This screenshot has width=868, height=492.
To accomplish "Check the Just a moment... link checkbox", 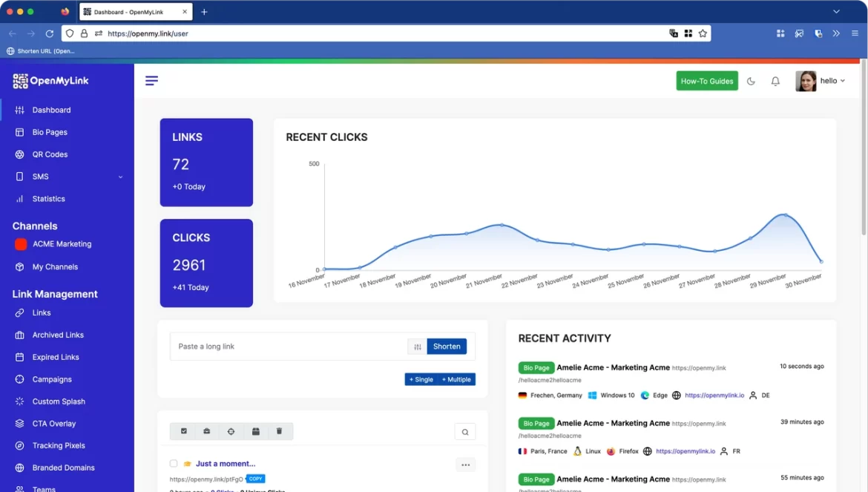I will click(x=174, y=463).
